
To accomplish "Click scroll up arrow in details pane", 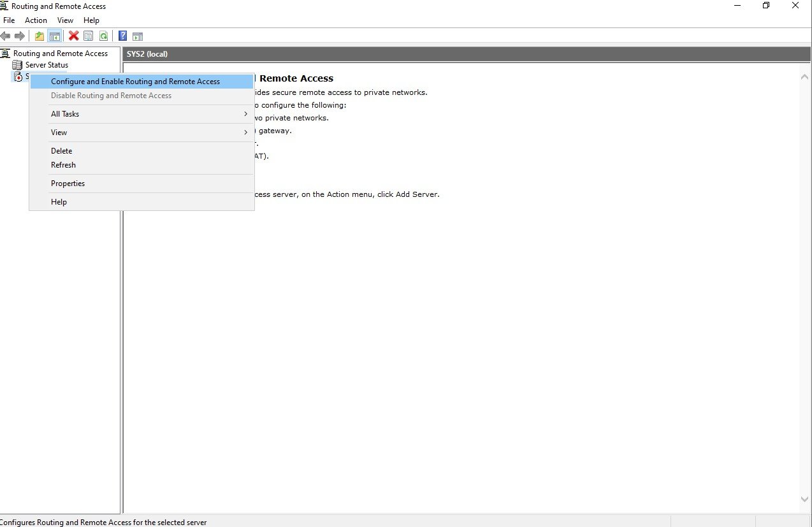I will 804,76.
